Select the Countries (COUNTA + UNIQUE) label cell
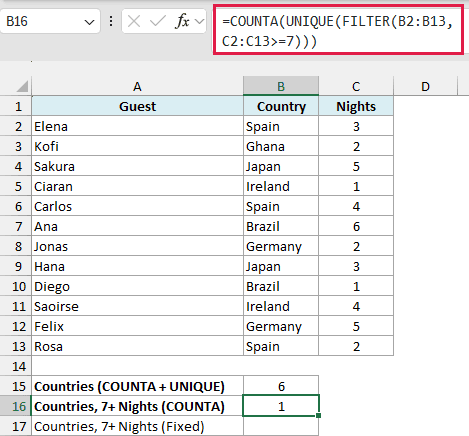 coord(137,386)
